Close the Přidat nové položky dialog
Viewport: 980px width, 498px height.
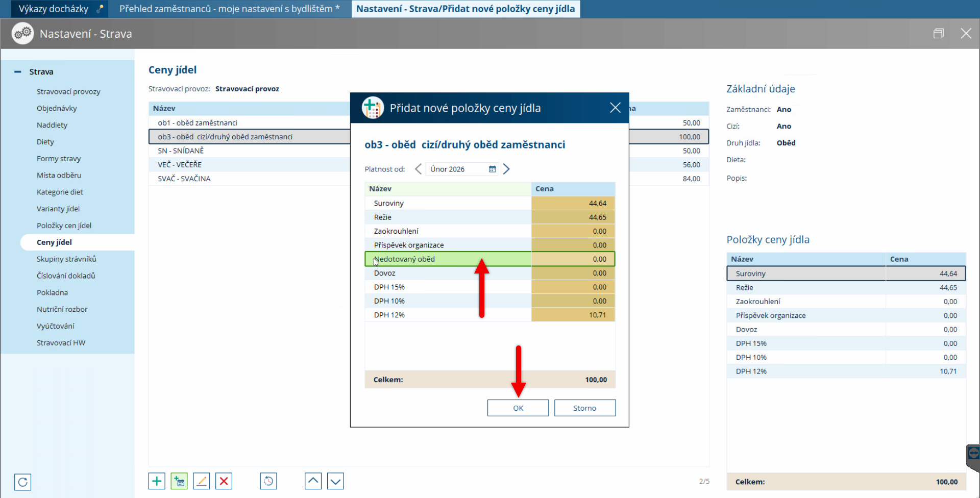tap(615, 108)
